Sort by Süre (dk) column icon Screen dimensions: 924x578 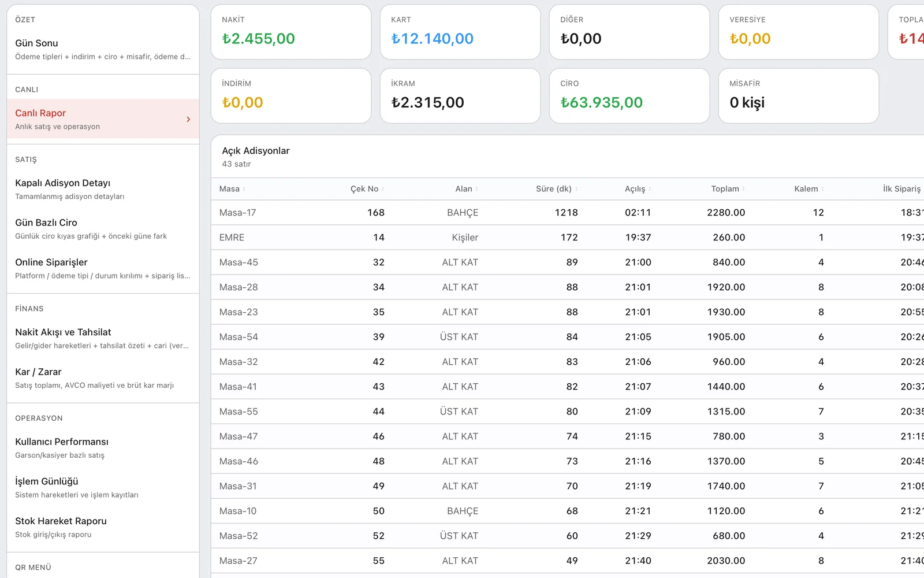click(576, 189)
